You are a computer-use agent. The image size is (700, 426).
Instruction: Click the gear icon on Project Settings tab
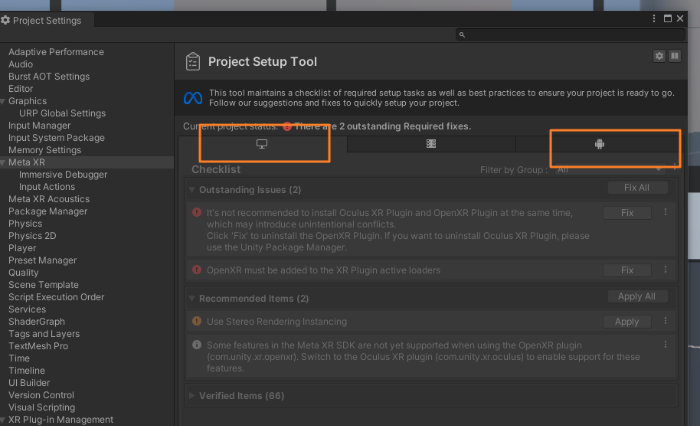click(5, 20)
